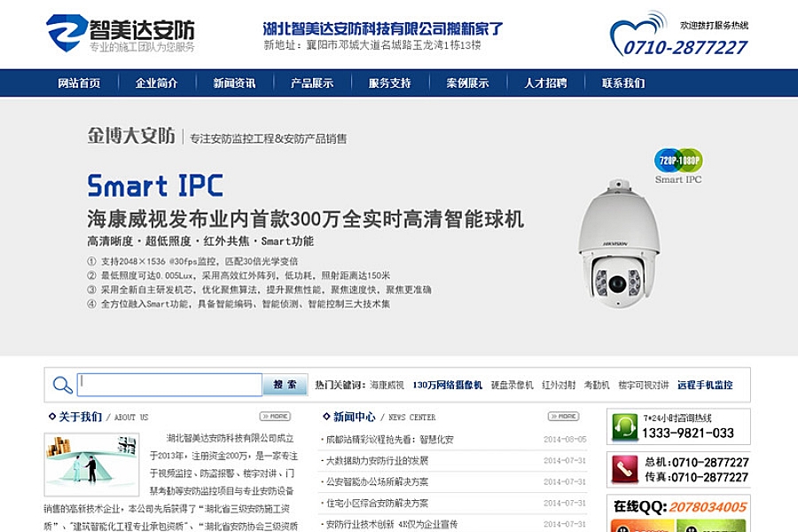The image size is (798, 532).
Task: Click MORE button in 关于我们 section
Action: coord(275,417)
